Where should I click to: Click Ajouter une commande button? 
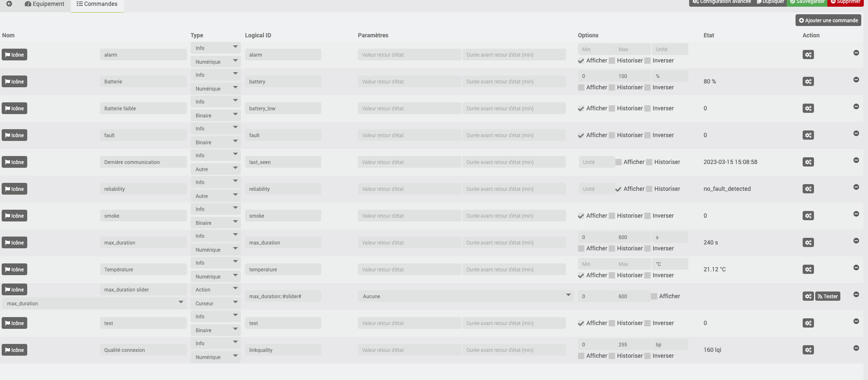point(828,20)
